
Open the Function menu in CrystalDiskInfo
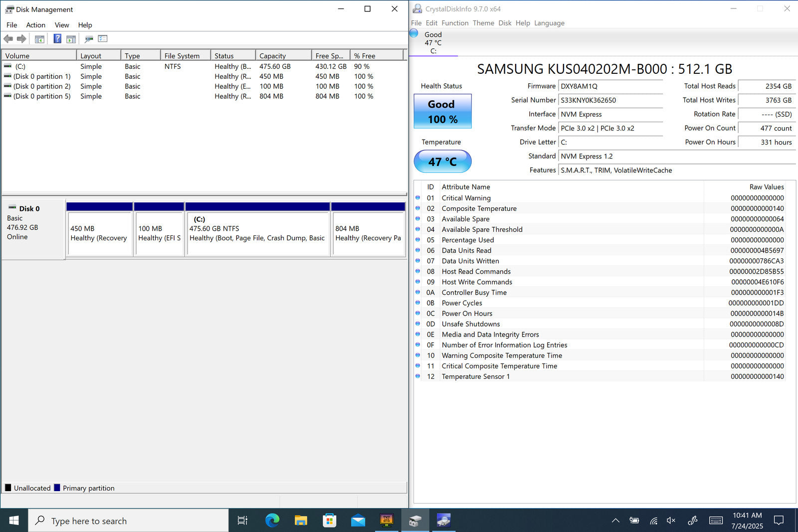[455, 23]
